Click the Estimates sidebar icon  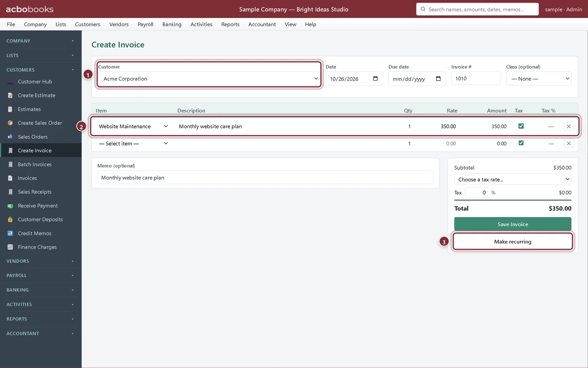[10, 109]
